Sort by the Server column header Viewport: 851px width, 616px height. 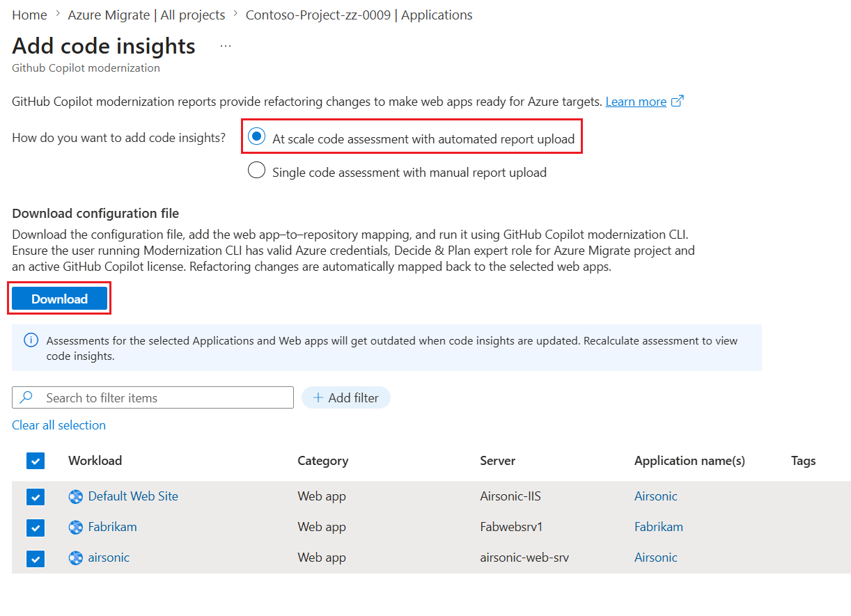497,461
